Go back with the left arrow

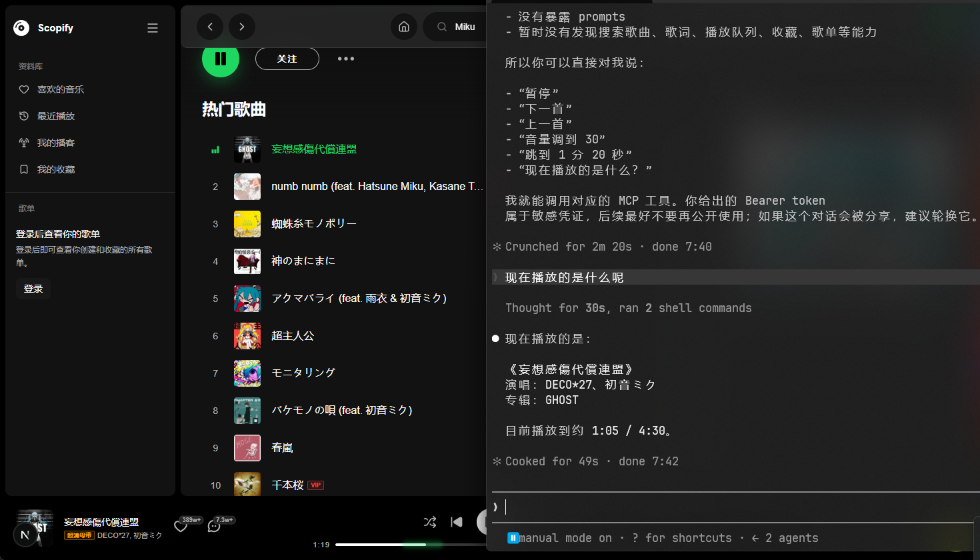pyautogui.click(x=210, y=27)
